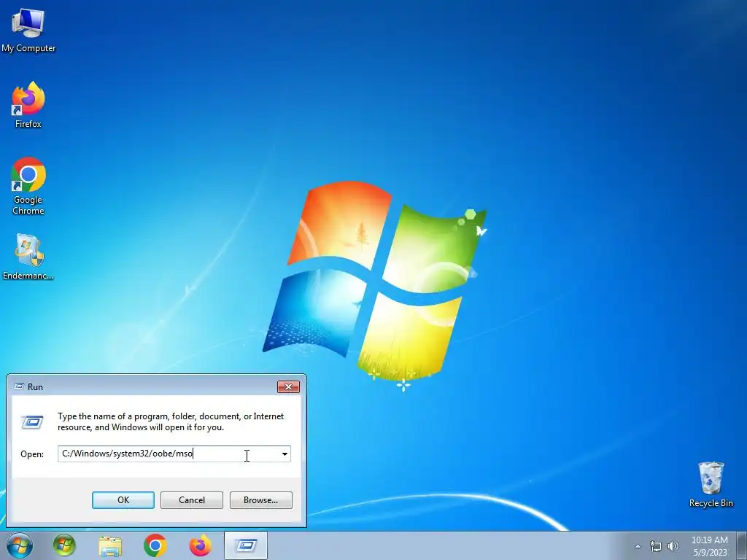Click the "Type the name of a program" description
747x560 pixels.
tap(171, 421)
